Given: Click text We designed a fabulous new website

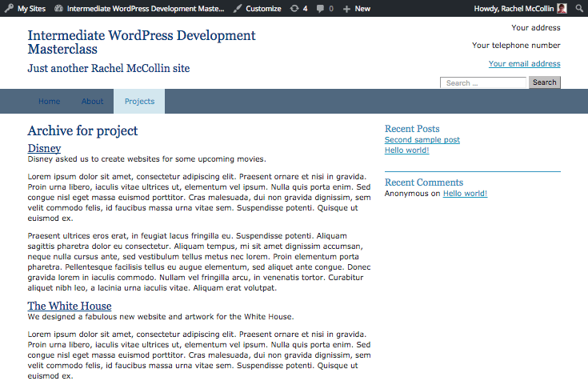Looking at the screenshot, I should [161, 317].
